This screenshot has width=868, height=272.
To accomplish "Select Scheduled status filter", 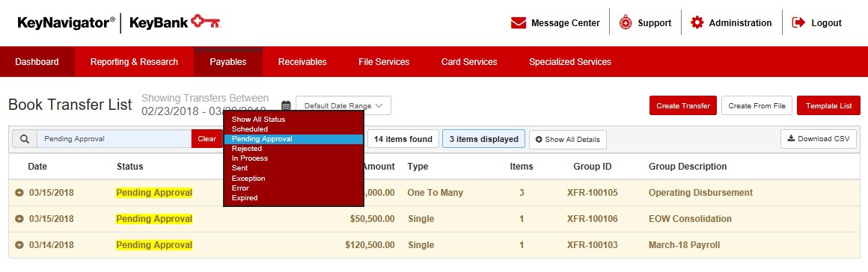I will pos(293,129).
